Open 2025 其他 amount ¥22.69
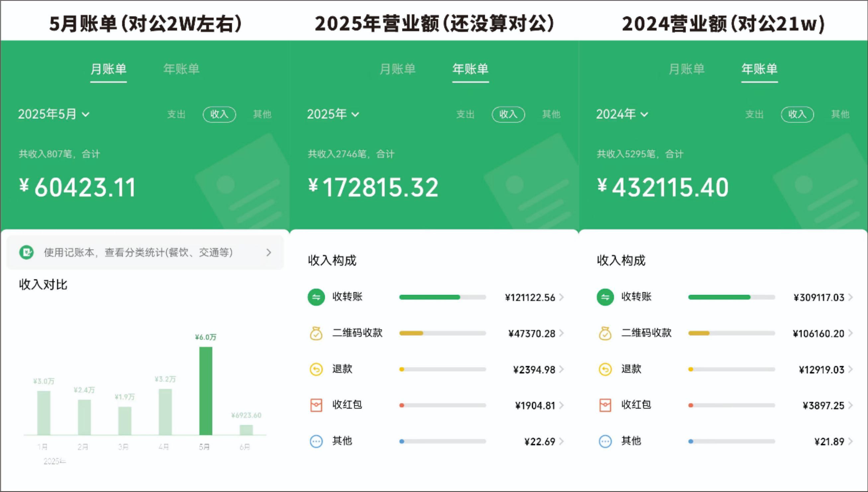The width and height of the screenshot is (868, 492). click(540, 442)
